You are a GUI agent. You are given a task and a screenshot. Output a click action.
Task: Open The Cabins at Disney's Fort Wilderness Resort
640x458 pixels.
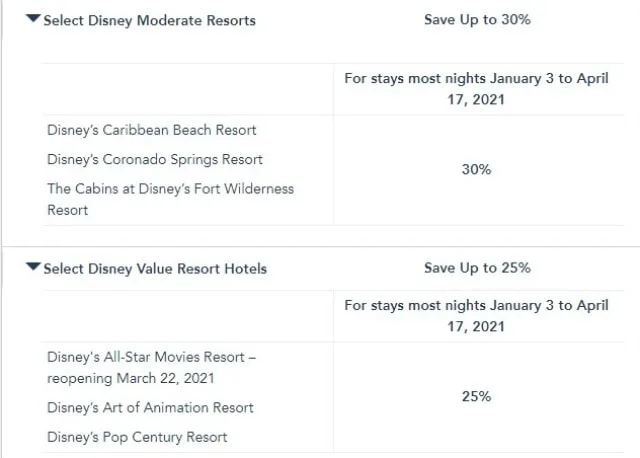coord(170,199)
